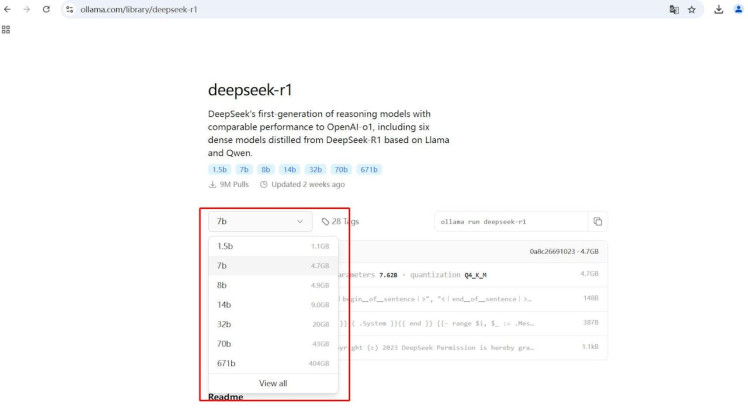Open the begin_of_sentence params file row
Viewport: 748px width, 411px height.
[472, 299]
